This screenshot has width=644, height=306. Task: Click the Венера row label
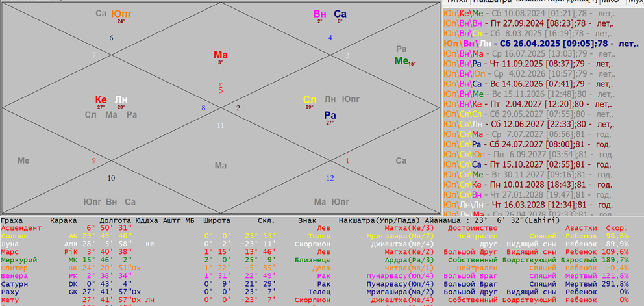(13, 276)
